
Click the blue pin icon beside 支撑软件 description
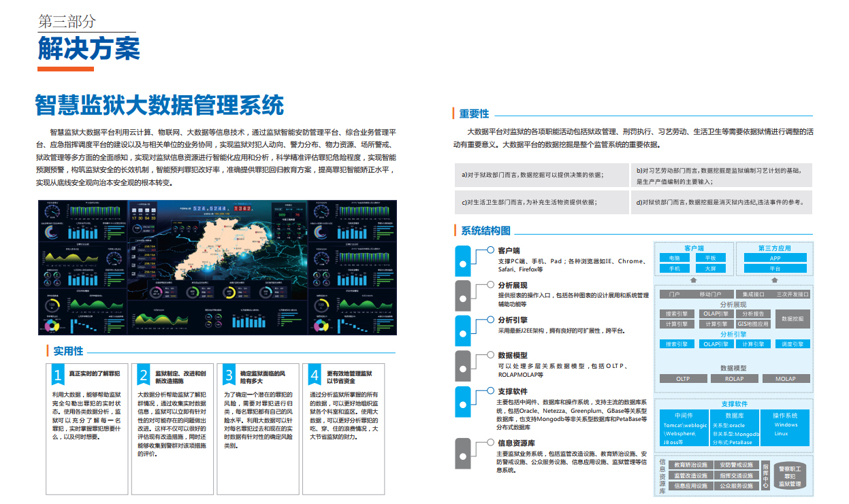point(464,401)
